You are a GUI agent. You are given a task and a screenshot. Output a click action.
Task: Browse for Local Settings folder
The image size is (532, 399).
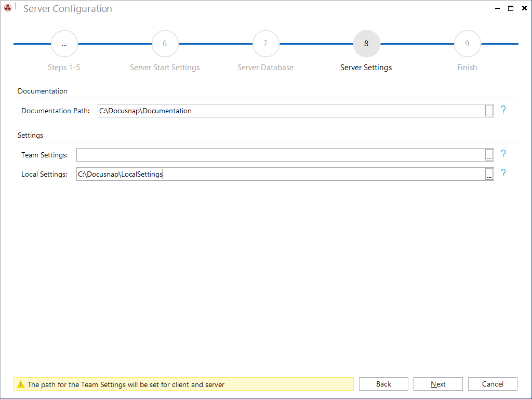[x=489, y=174]
